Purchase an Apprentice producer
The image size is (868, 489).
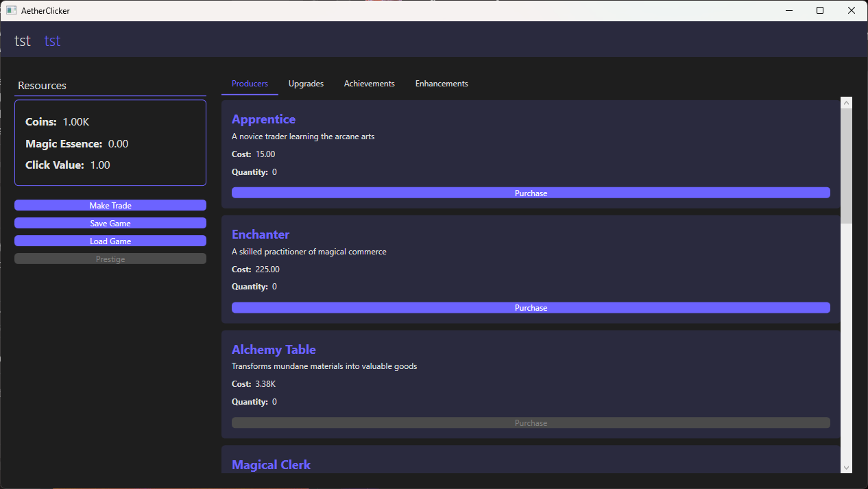[531, 193]
